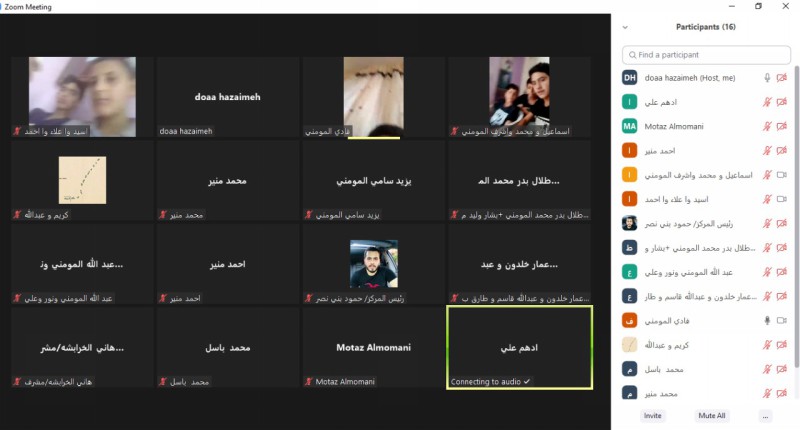Image resolution: width=800 pixels, height=430 pixels.
Task: Restore down the Zoom Meeting window
Action: pyautogui.click(x=759, y=6)
